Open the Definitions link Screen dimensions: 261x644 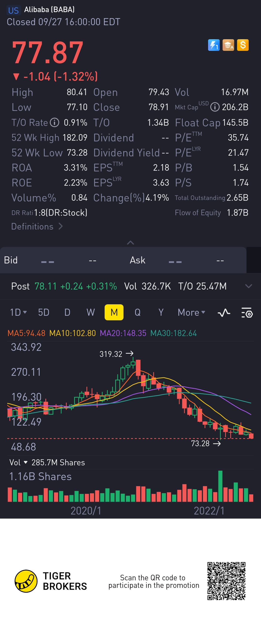(x=37, y=226)
